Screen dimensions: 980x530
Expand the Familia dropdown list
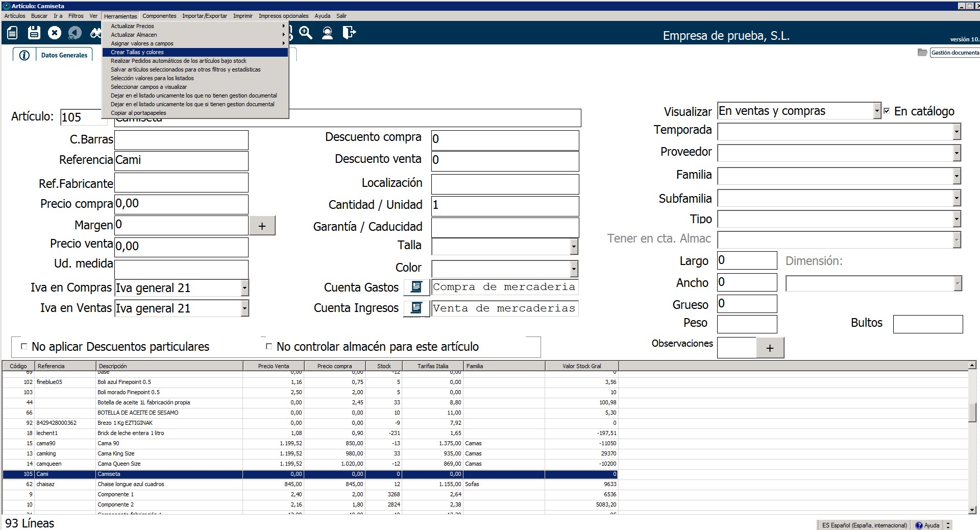957,176
